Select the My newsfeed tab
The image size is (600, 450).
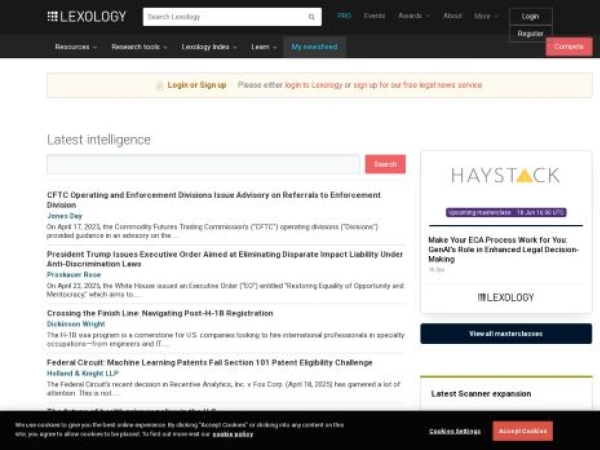tap(314, 47)
